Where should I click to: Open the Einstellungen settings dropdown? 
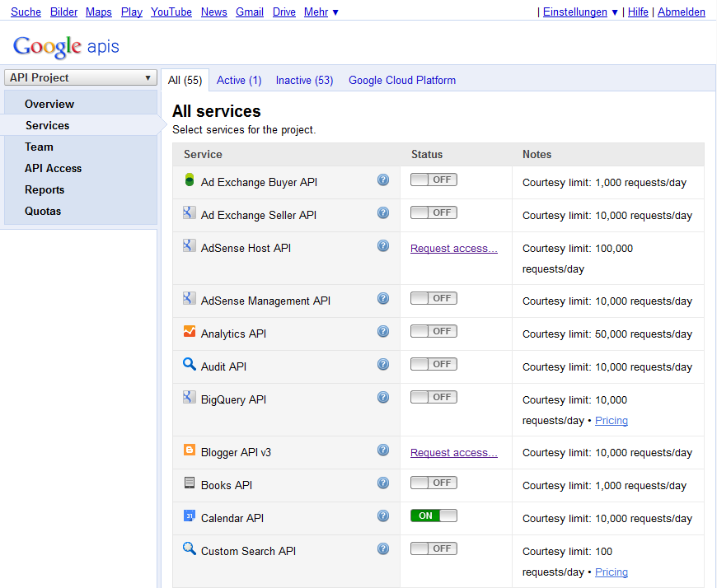point(580,12)
